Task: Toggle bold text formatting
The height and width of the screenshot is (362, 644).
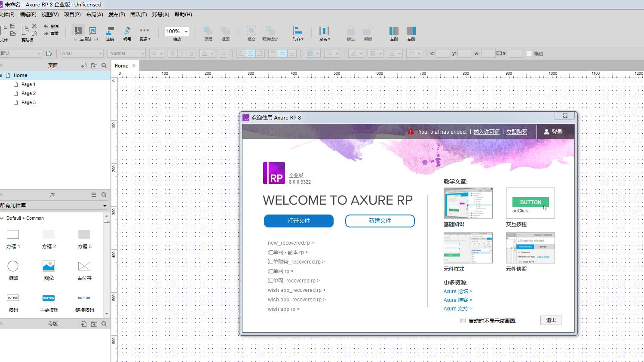Action: 172,53
